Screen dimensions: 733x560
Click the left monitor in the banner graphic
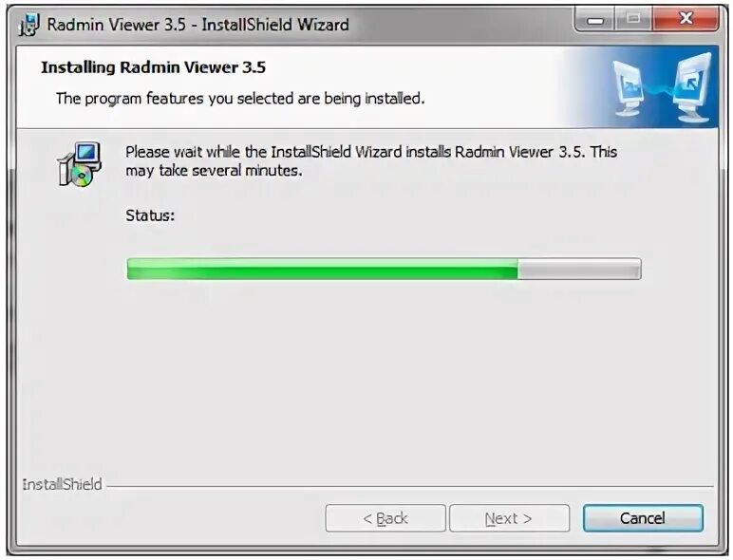[x=628, y=88]
